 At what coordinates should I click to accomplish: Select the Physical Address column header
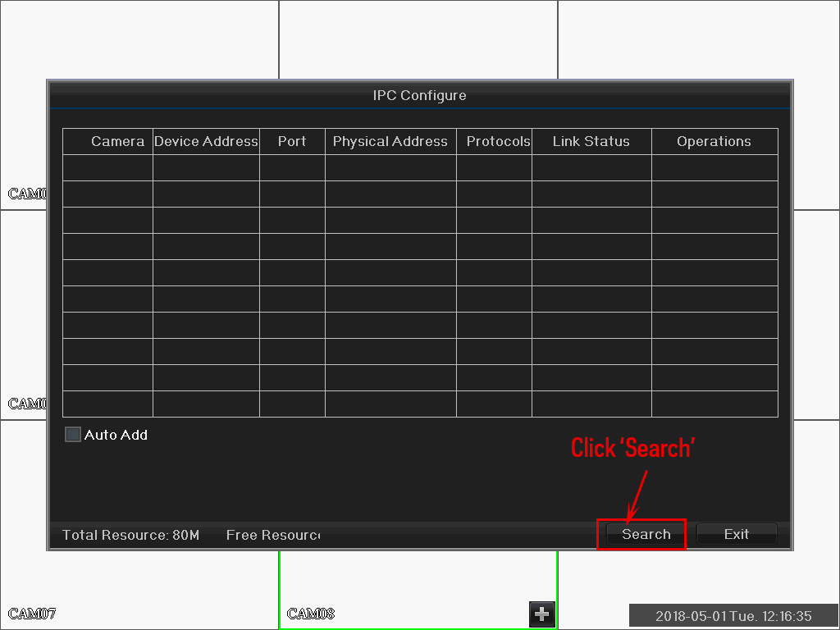point(390,141)
